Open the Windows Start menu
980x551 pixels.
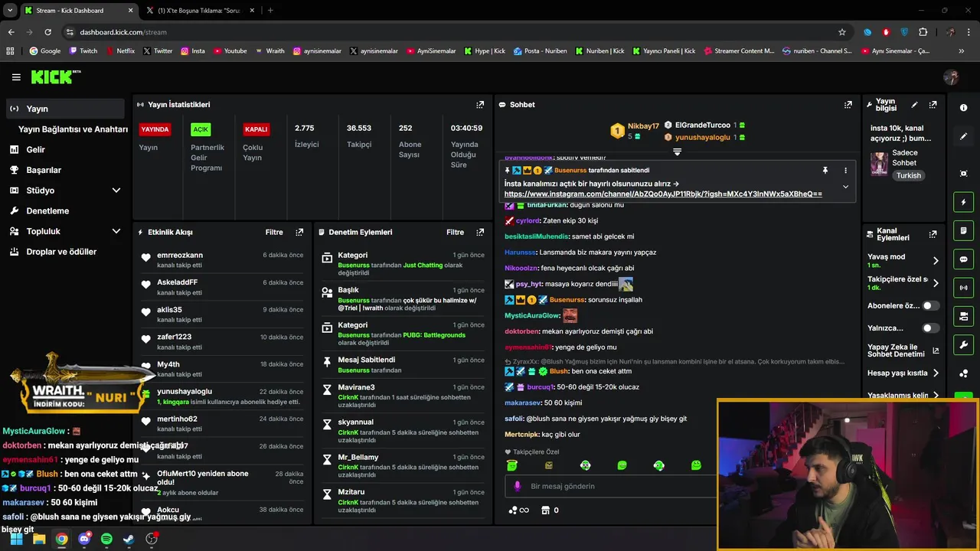(x=16, y=539)
